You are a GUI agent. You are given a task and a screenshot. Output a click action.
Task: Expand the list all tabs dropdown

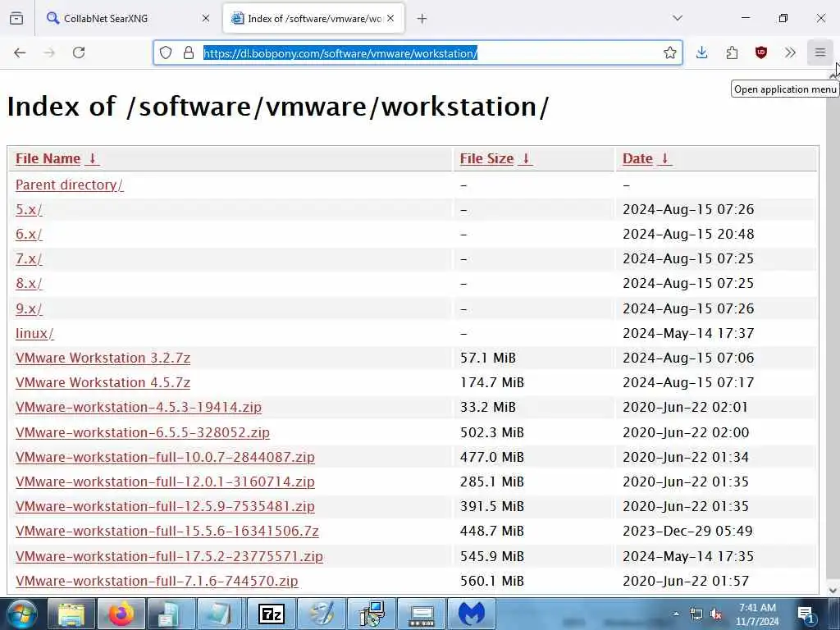[678, 18]
